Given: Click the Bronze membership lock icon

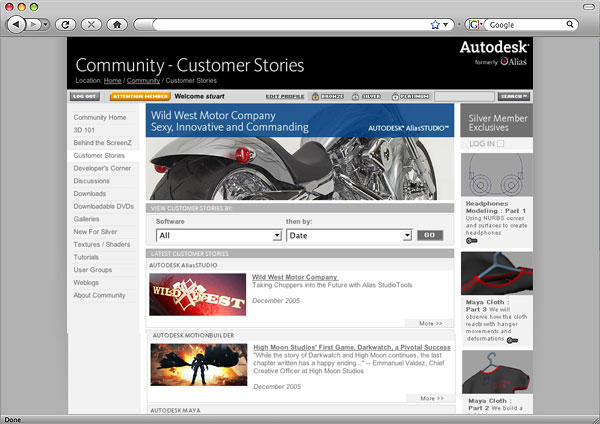Looking at the screenshot, I should coord(315,97).
